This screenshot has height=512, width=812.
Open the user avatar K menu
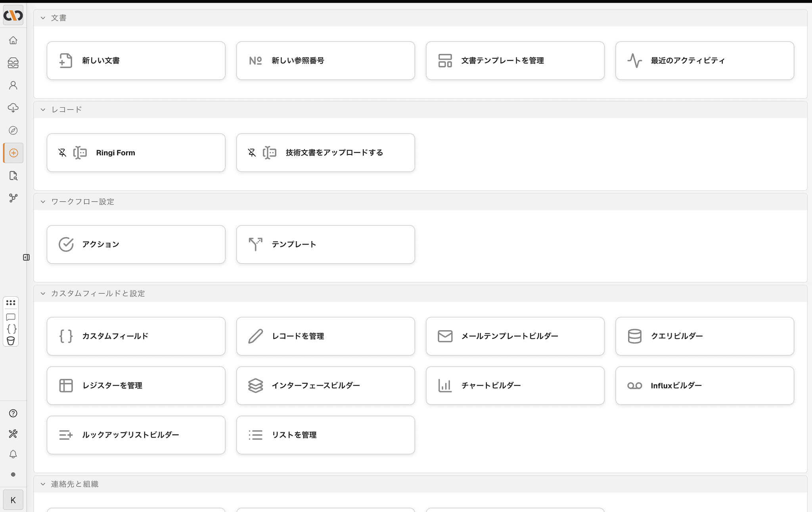13,500
